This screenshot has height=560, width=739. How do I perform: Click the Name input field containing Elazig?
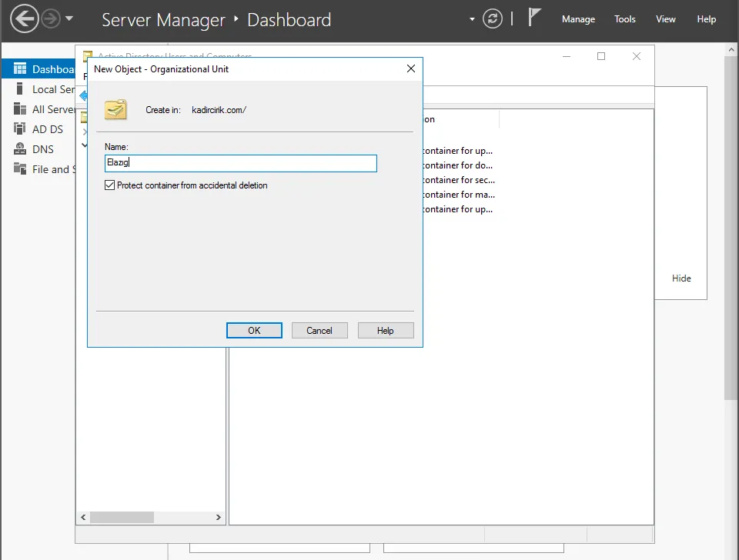(x=241, y=163)
